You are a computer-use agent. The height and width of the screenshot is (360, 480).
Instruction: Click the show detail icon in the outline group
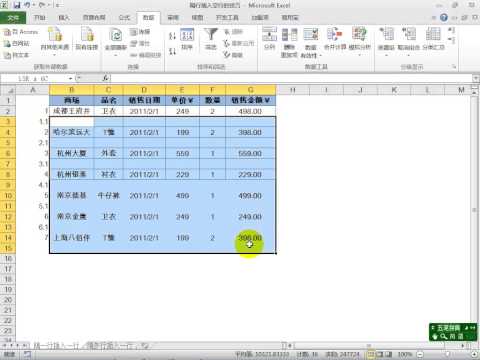pyautogui.click(x=451, y=31)
